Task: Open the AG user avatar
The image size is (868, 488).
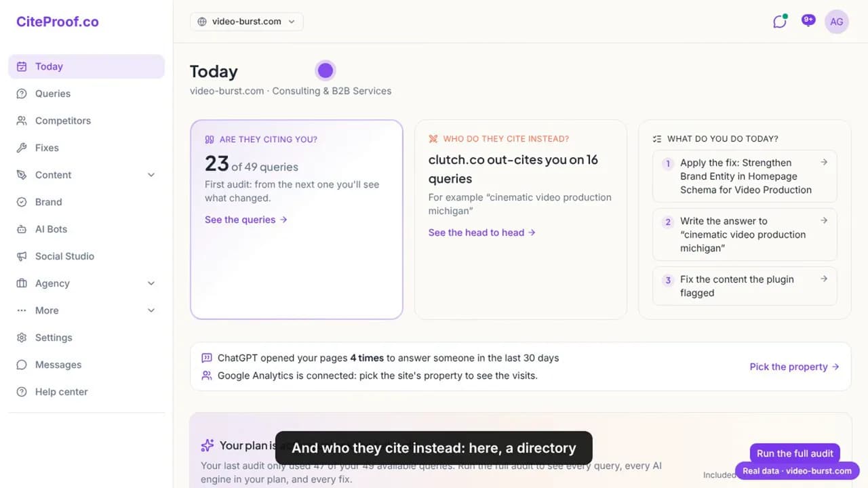Action: [x=837, y=22]
